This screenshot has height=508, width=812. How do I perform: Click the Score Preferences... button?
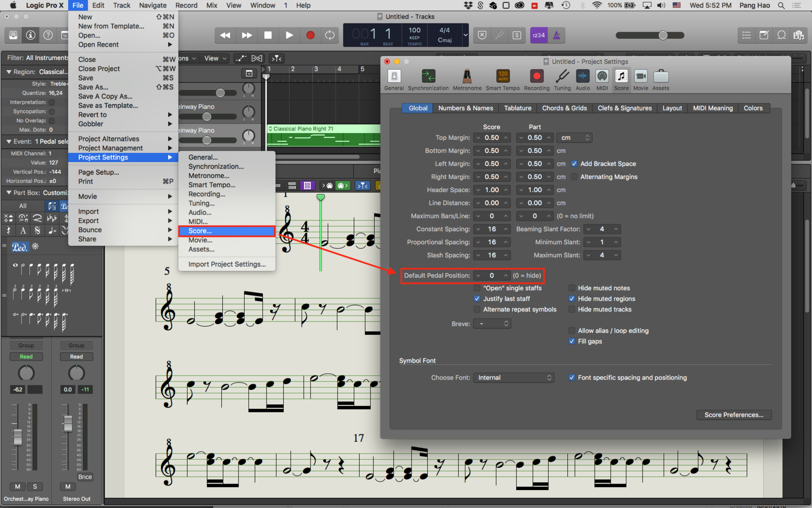733,415
